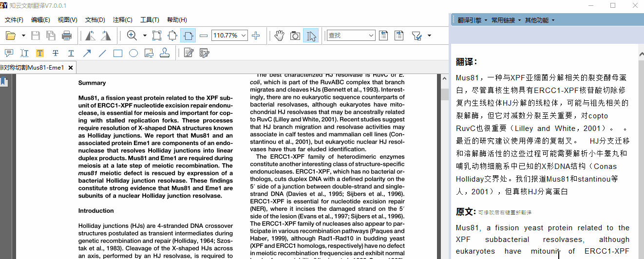Select the arrow drawing tool
The image size is (644, 259).
tap(87, 53)
